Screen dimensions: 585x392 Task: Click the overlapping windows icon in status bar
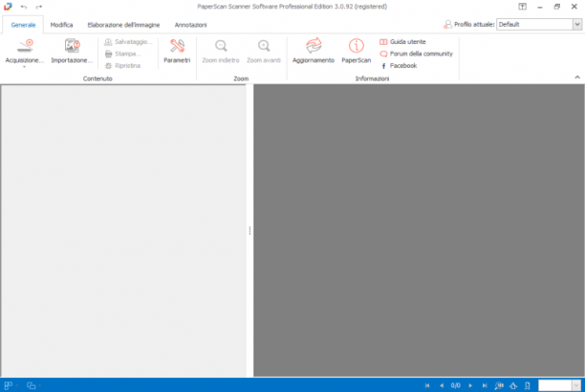[x=31, y=385]
